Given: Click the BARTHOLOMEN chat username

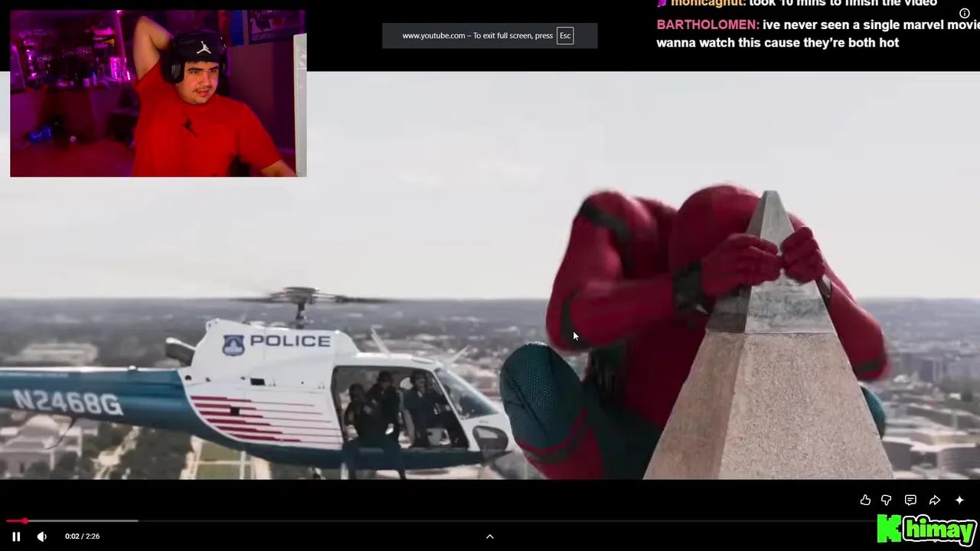Looking at the screenshot, I should (x=707, y=25).
